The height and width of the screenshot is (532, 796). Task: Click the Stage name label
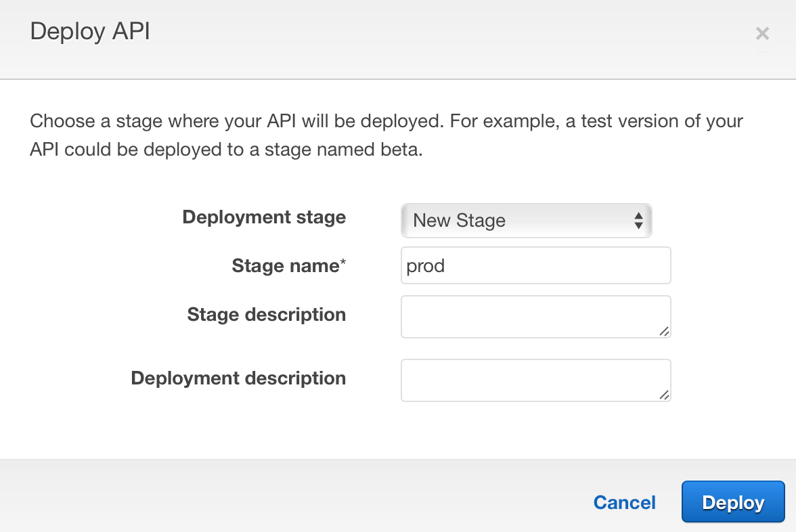pos(288,265)
